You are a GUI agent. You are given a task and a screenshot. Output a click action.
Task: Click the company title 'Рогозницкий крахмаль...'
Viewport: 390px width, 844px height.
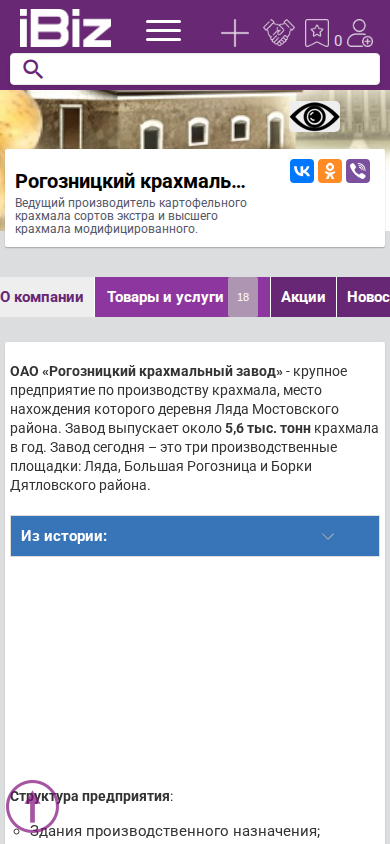130,182
